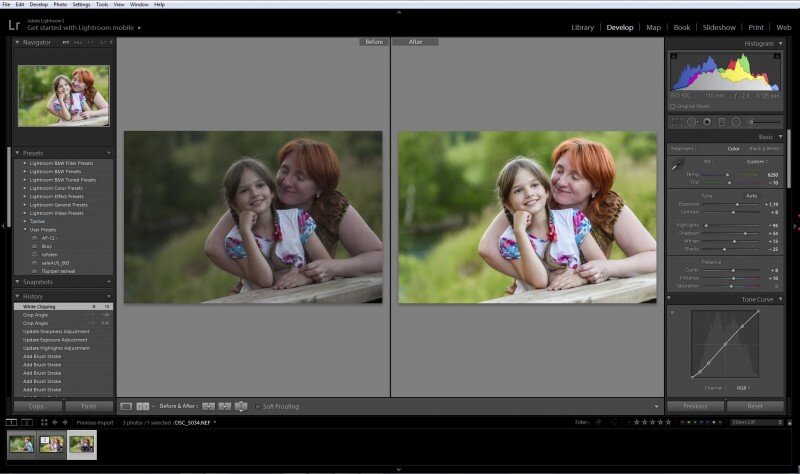Screen dimensions: 800x474
Task: Collapse the Tone Curve panel
Action: click(780, 300)
